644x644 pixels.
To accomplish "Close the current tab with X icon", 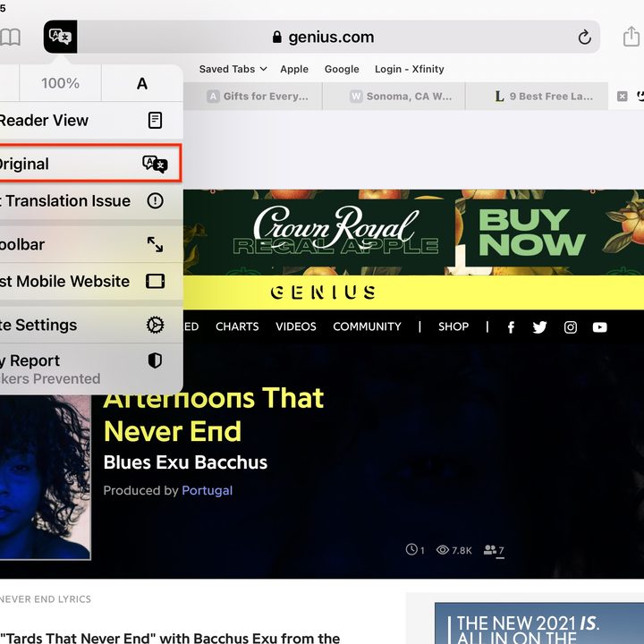I will click(x=623, y=96).
